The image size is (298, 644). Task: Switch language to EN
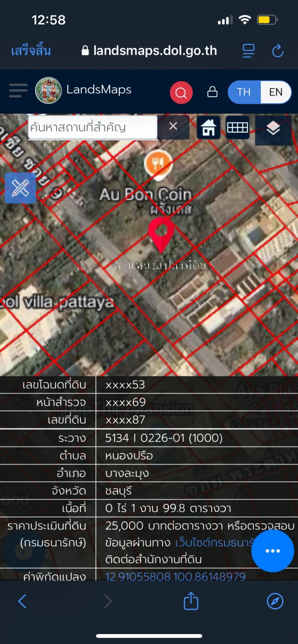pyautogui.click(x=276, y=92)
